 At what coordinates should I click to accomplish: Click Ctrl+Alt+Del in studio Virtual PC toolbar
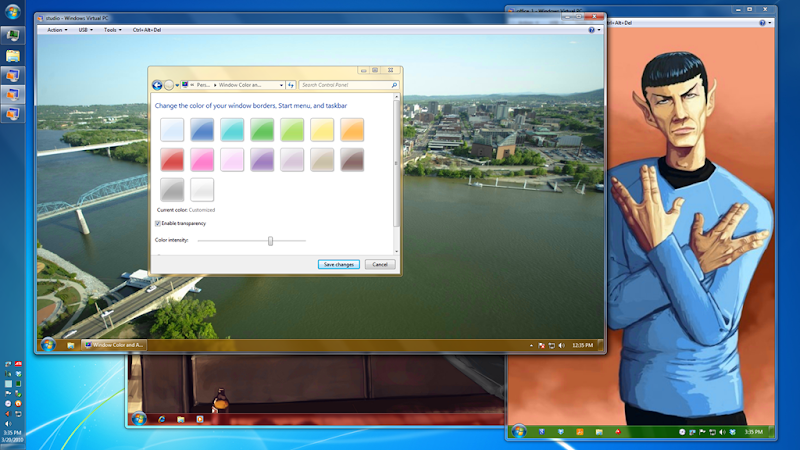147,30
